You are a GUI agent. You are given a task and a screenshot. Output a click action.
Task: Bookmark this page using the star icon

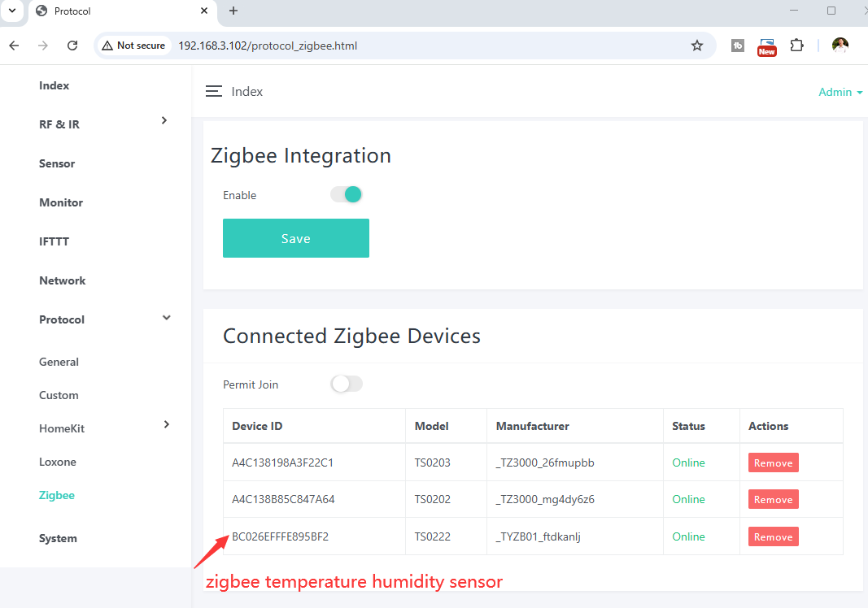696,46
